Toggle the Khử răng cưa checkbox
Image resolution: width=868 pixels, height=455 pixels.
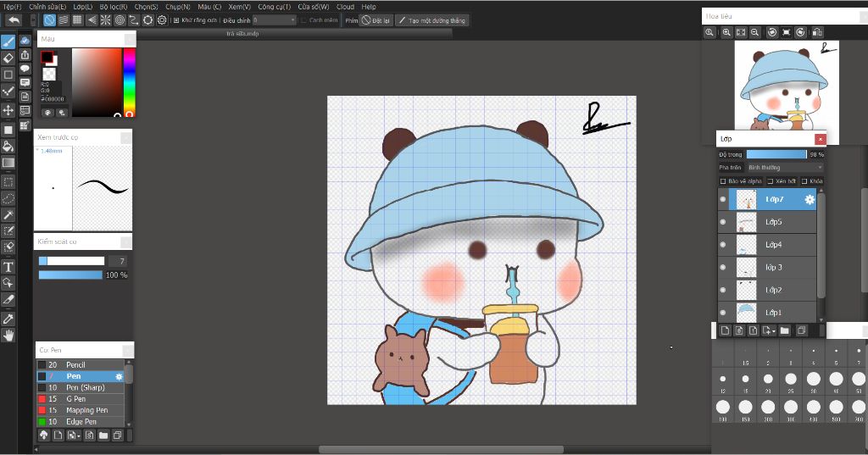coord(176,20)
